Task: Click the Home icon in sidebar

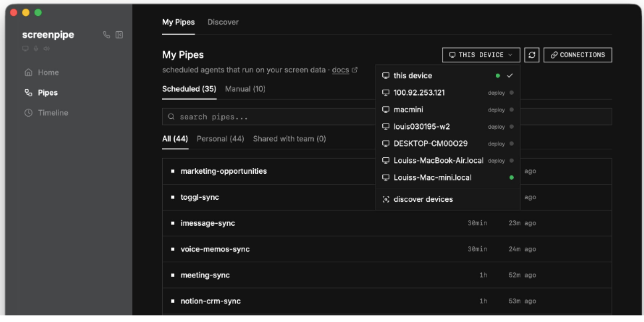Action: tap(29, 72)
